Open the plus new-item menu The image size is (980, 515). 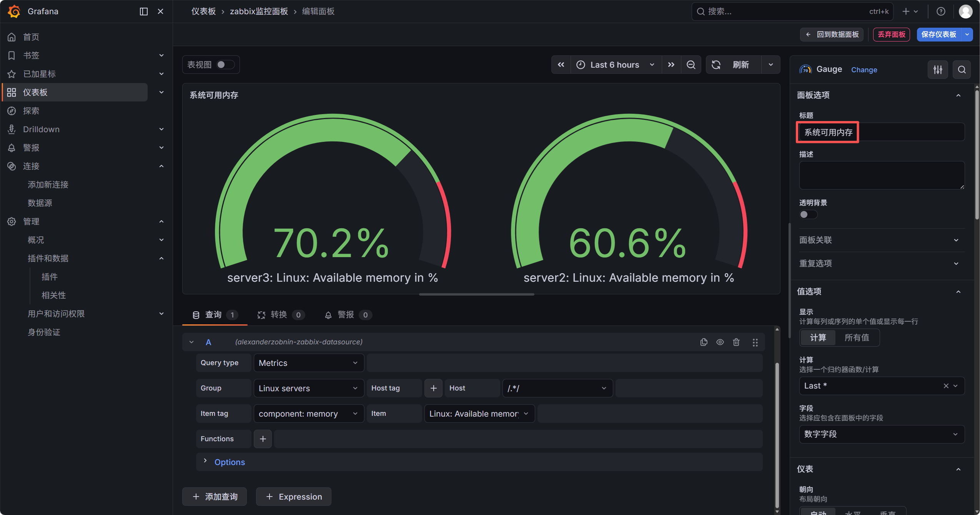tap(910, 12)
